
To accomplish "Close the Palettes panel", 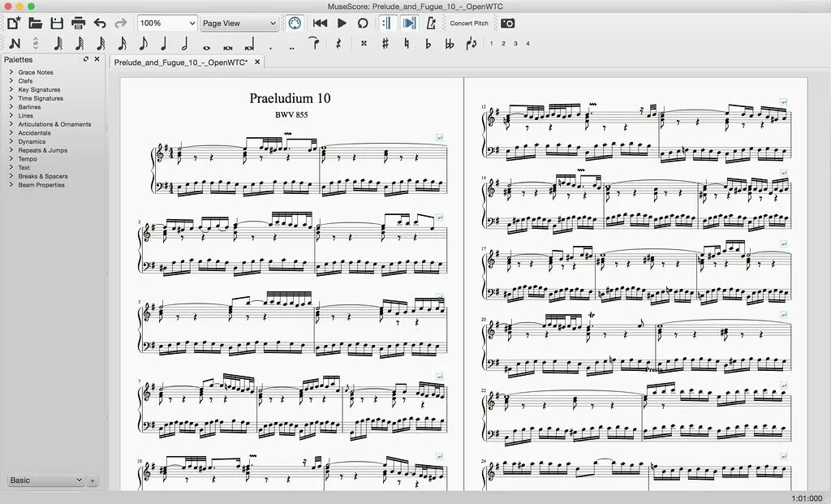I will coord(97,59).
